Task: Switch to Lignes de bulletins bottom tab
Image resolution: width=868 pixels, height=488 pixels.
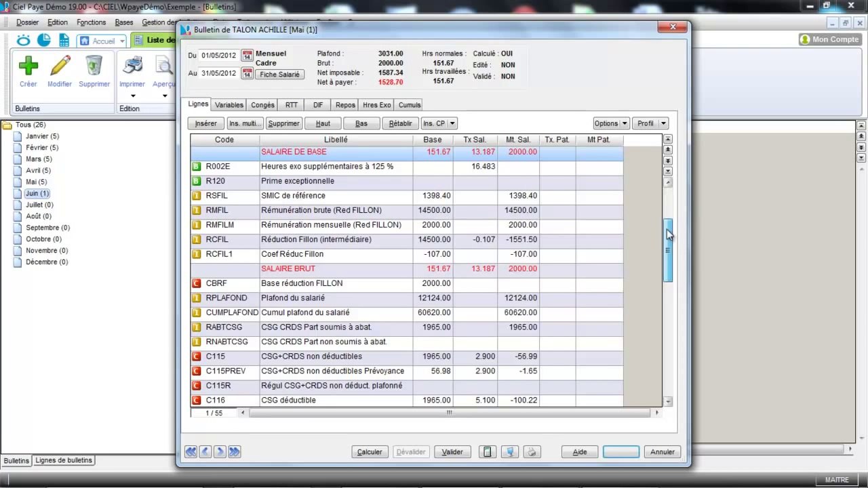Action: (64, 460)
